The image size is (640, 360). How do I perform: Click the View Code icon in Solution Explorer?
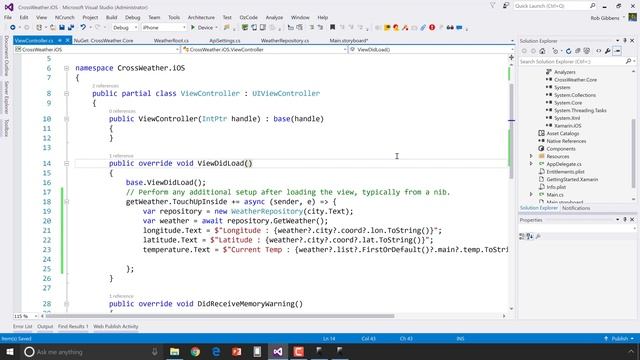(x=598, y=51)
